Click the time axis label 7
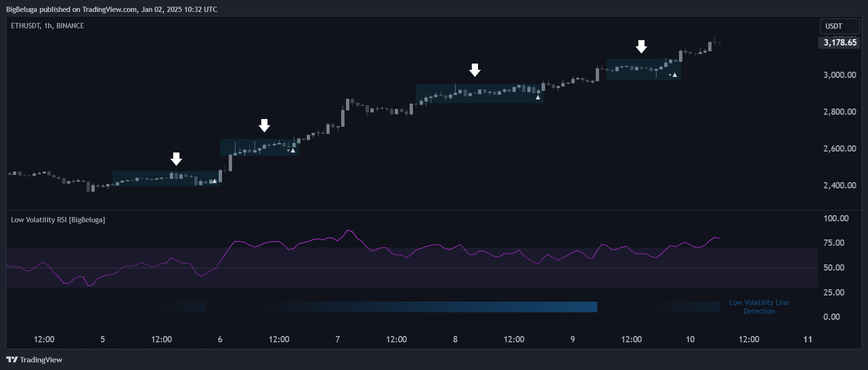This screenshot has width=868, height=370. click(x=337, y=339)
